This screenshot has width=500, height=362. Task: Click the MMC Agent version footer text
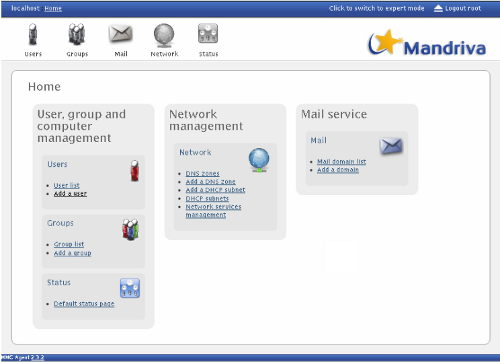click(x=22, y=357)
